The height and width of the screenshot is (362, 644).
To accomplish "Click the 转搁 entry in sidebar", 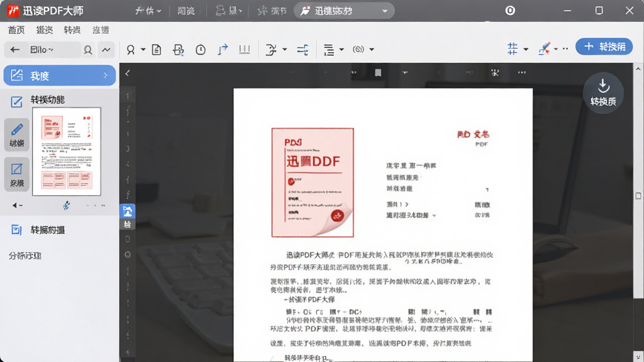I will [x=48, y=230].
